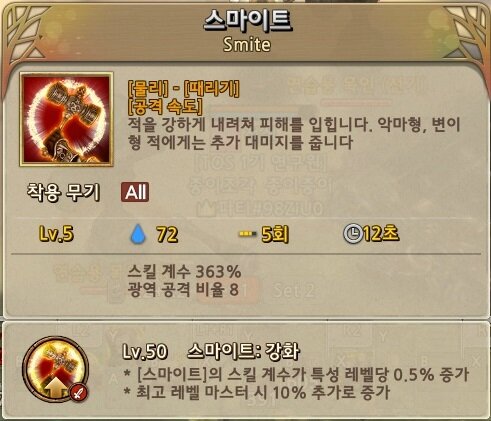This screenshot has height=421, width=491.
Task: Click the 5회 overheat count value
Action: (275, 234)
